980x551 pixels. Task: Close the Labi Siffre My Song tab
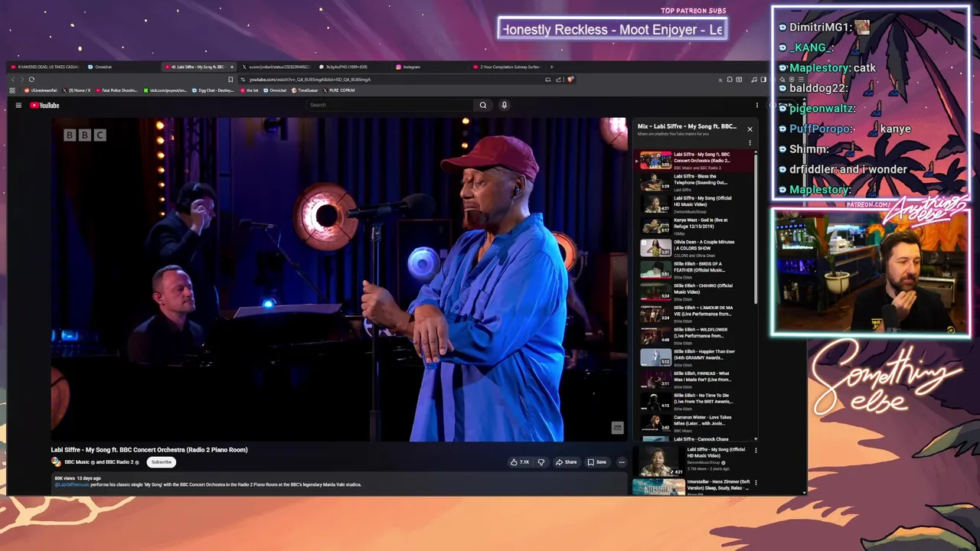(x=232, y=67)
